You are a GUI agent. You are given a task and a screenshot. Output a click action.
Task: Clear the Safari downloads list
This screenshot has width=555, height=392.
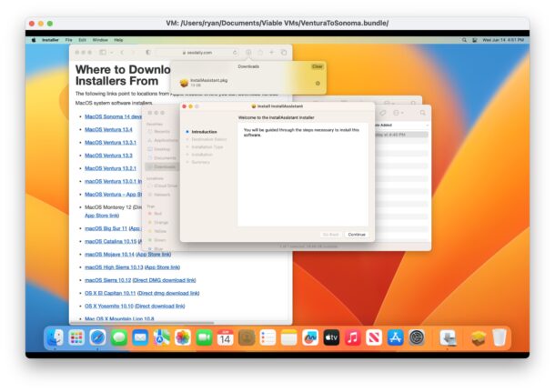[317, 66]
